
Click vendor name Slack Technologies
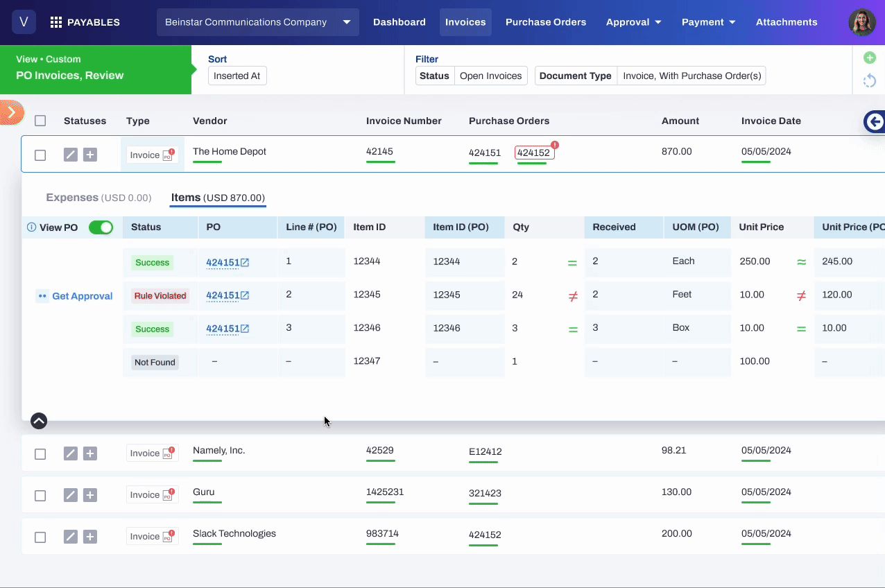click(234, 533)
